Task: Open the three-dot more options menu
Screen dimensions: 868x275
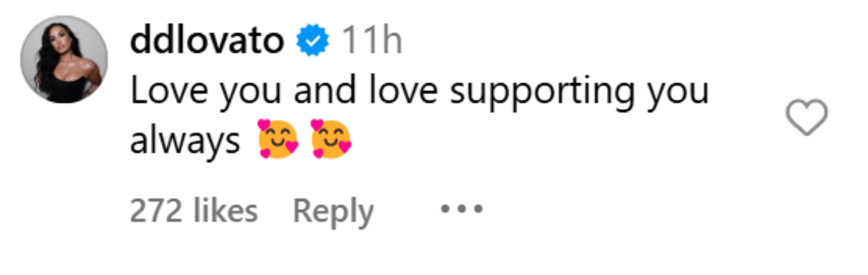Action: point(462,209)
